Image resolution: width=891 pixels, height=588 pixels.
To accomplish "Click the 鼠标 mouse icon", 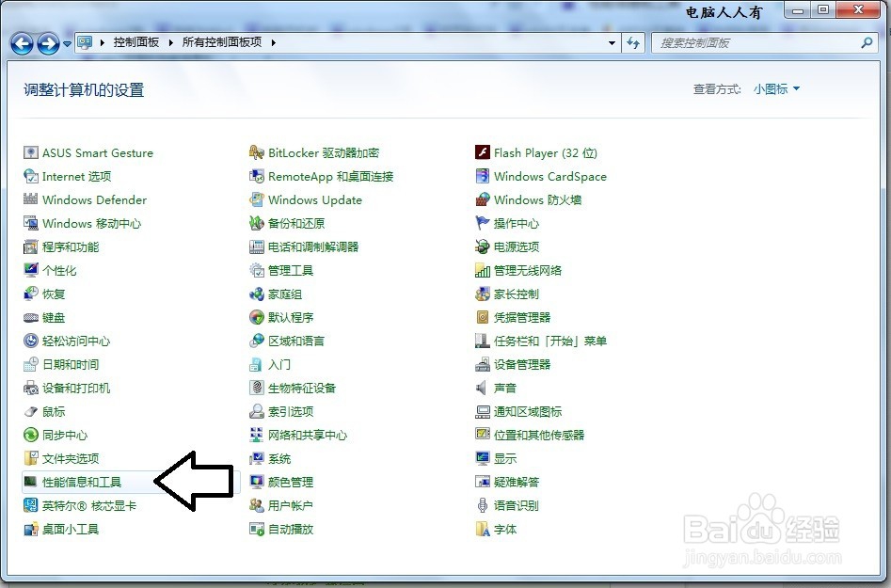I will (x=31, y=411).
